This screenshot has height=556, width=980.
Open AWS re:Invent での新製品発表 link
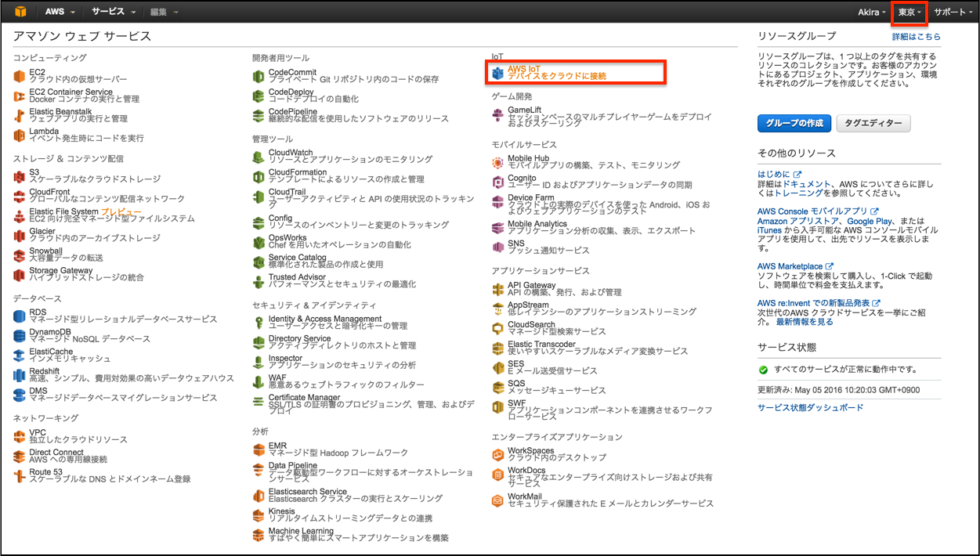click(x=819, y=303)
